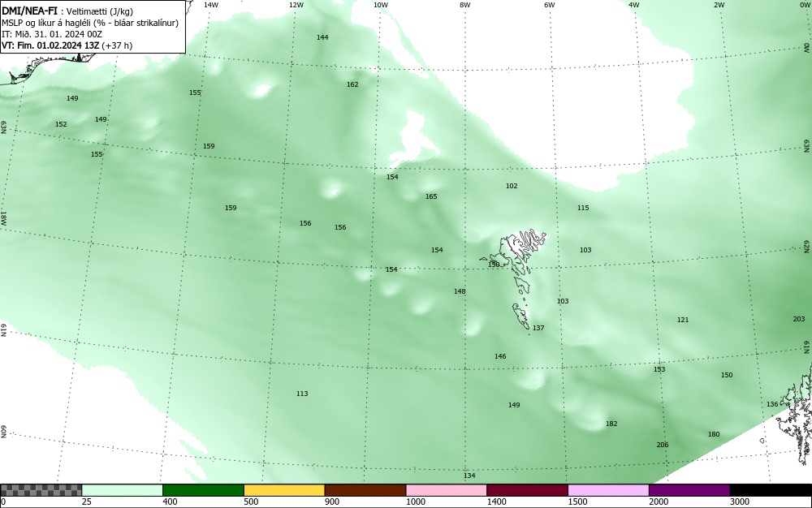Select the 'MSLP og líkur á hagléli' line

pos(90,23)
